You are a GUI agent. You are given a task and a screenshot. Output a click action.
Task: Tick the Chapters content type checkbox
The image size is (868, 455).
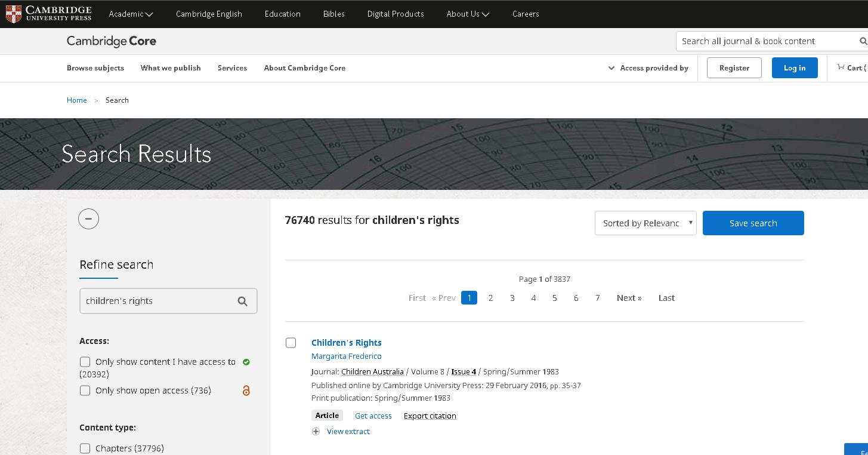tap(85, 448)
